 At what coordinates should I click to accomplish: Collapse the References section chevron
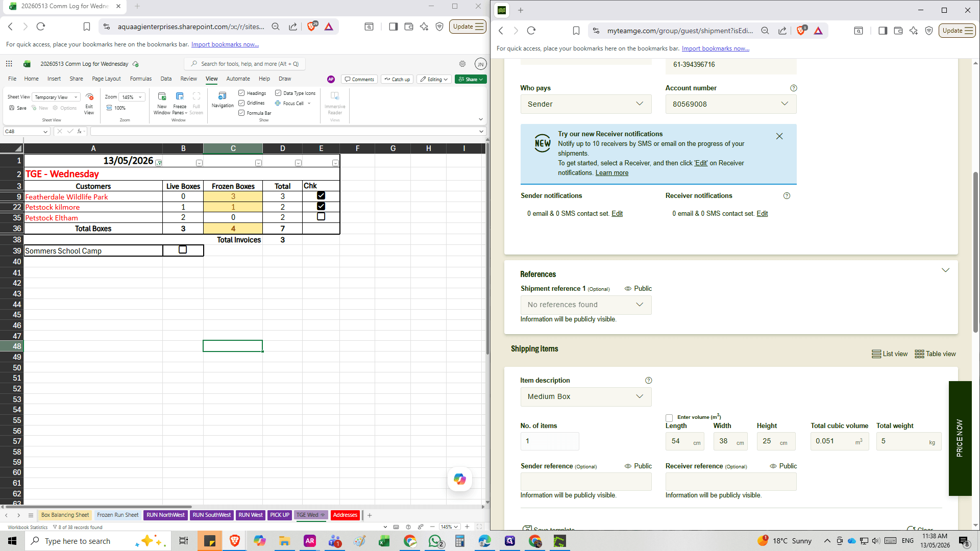point(945,270)
